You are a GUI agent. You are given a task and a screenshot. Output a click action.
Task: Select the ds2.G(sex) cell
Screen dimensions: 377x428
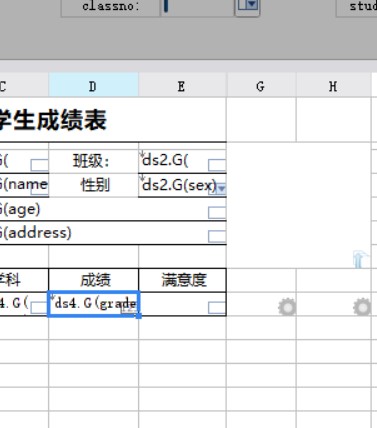[x=182, y=185]
